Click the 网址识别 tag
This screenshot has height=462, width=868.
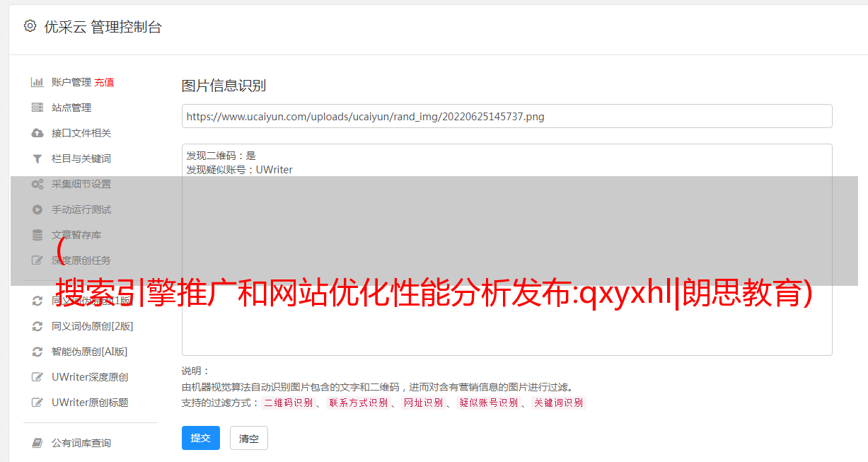424,403
